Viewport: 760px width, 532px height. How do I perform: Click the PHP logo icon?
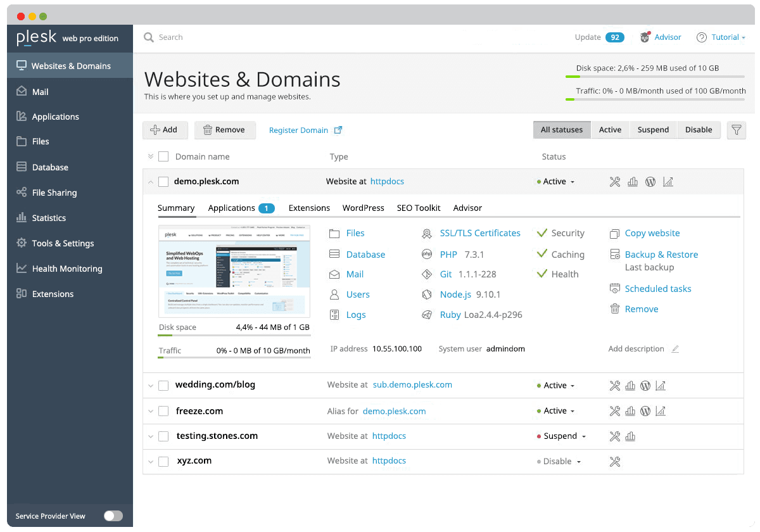(x=427, y=255)
